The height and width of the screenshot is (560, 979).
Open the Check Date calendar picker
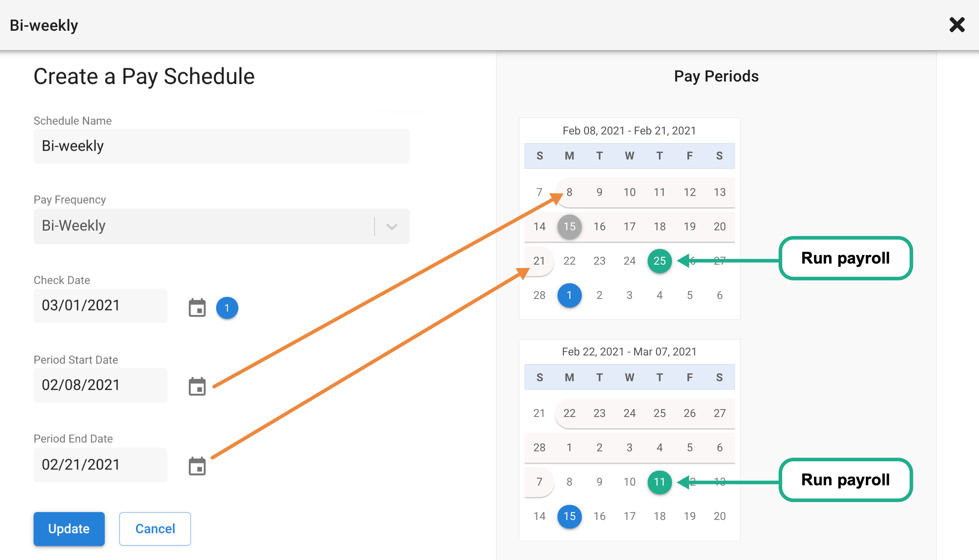click(x=197, y=308)
